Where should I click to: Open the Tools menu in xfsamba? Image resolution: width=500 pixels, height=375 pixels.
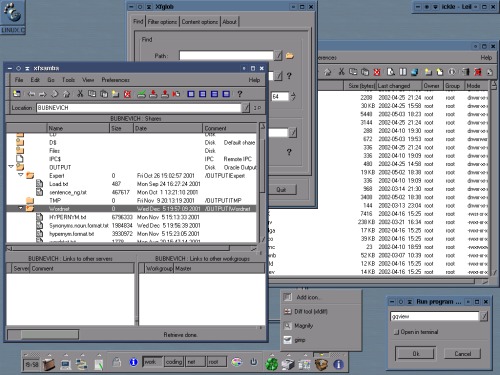(68, 80)
